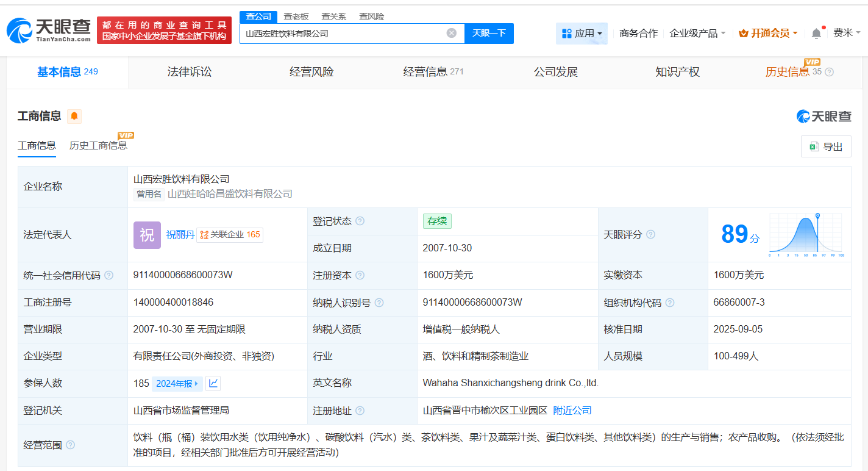Open the 附近公司 link
The height and width of the screenshot is (471, 868).
[x=571, y=410]
